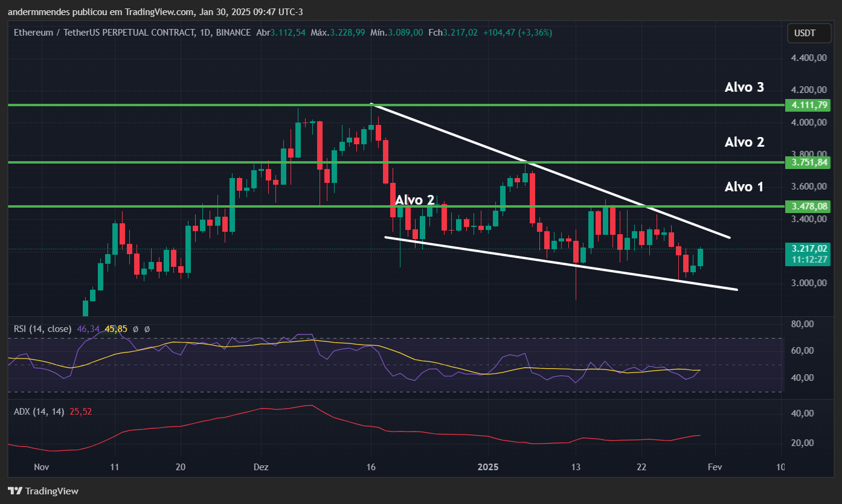Click the purple RSI value 46,34
The height and width of the screenshot is (504, 842).
[x=88, y=329]
